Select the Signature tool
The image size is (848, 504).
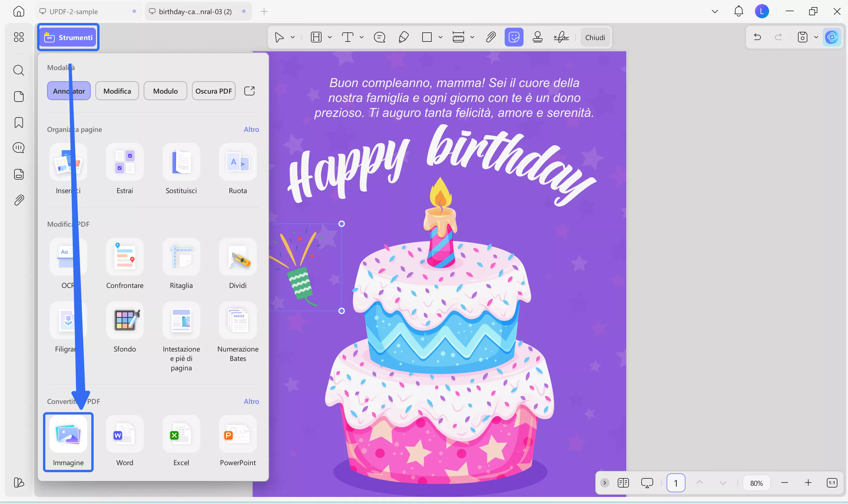point(560,37)
